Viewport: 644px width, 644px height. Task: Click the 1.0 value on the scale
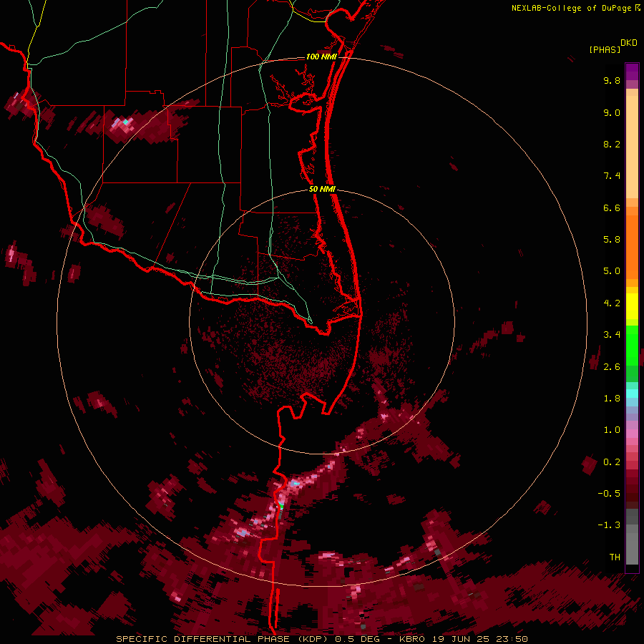click(612, 430)
